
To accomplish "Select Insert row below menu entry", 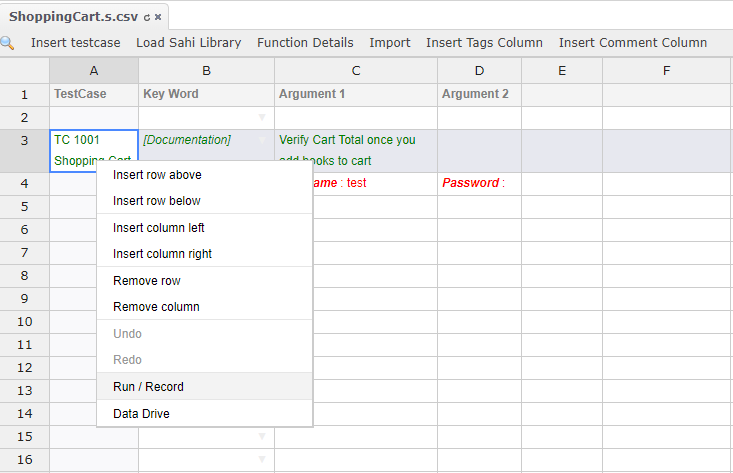I will point(157,201).
